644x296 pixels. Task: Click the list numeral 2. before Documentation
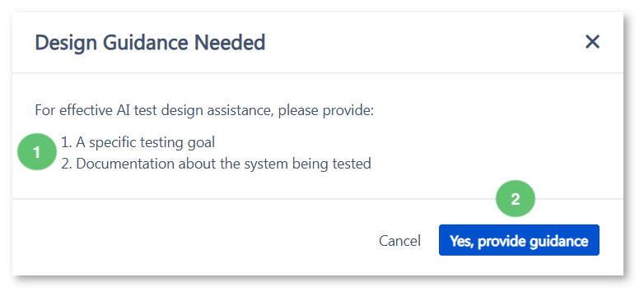coord(67,164)
